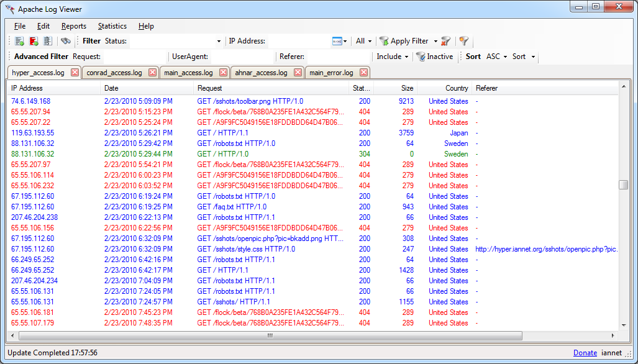Open the Statistics menu

point(112,26)
